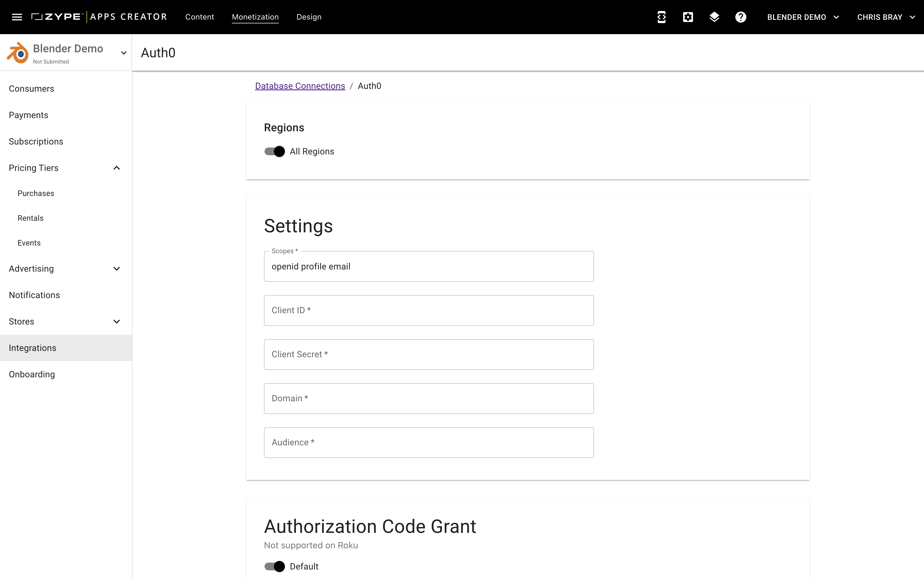Toggle the All Regions switch
Image resolution: width=924 pixels, height=578 pixels.
coord(274,151)
